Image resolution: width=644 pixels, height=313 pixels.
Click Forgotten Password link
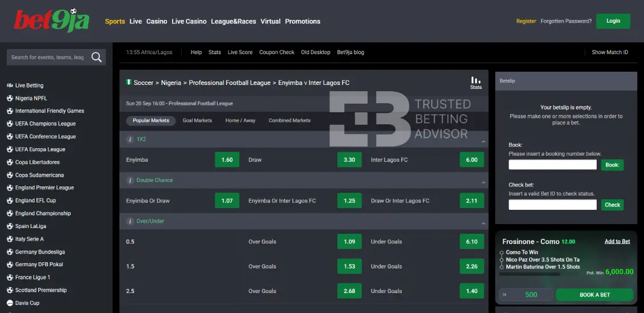(x=566, y=21)
